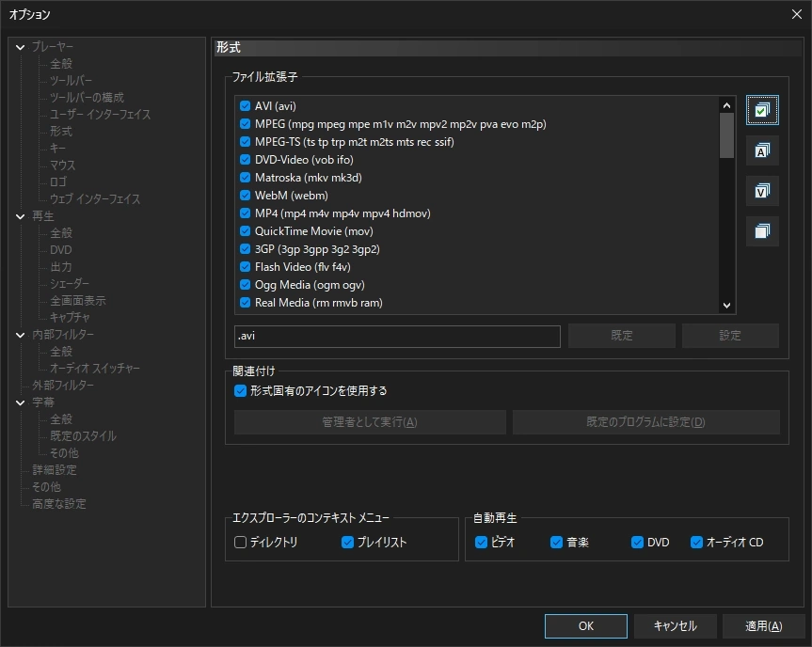Screen dimensions: 812x647
Task: Toggle the ビデオ autoplay checkbox
Action: point(481,542)
